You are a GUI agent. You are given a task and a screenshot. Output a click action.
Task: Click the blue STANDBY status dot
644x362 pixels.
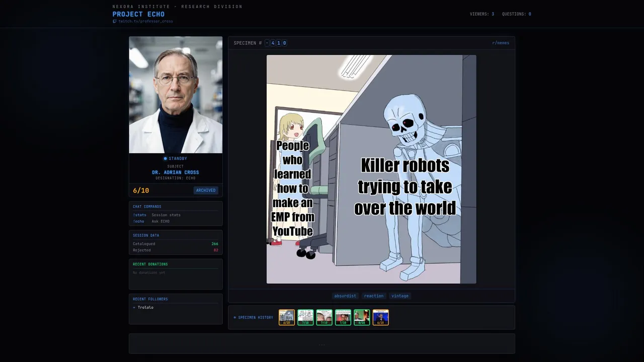[165, 159]
